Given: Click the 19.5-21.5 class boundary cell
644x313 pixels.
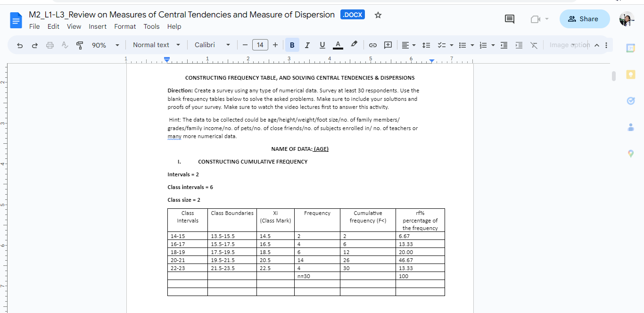Looking at the screenshot, I should [232, 260].
